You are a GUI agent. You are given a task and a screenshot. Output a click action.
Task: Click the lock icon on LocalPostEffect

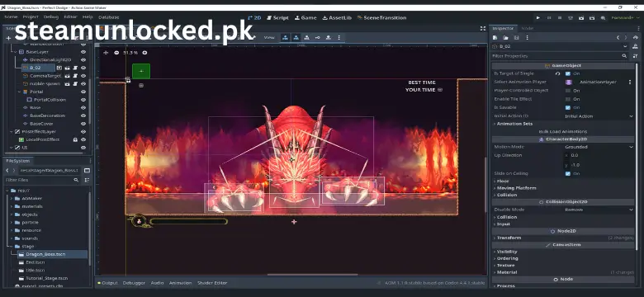pos(75,139)
